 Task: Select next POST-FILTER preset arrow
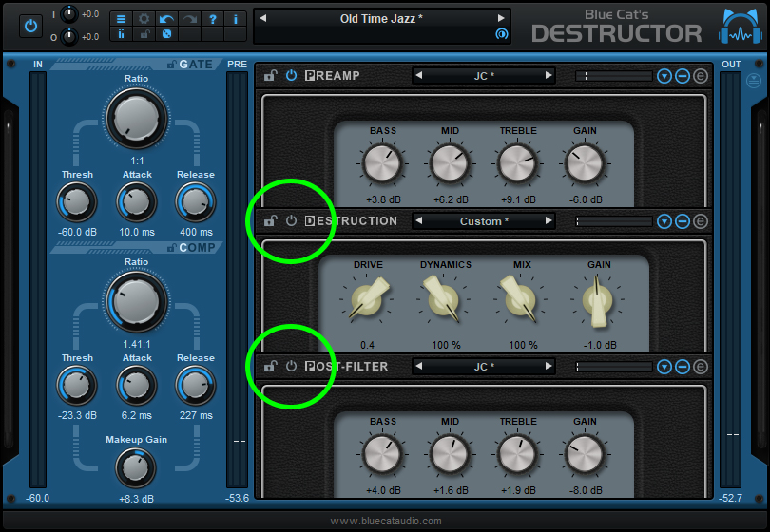point(549,366)
